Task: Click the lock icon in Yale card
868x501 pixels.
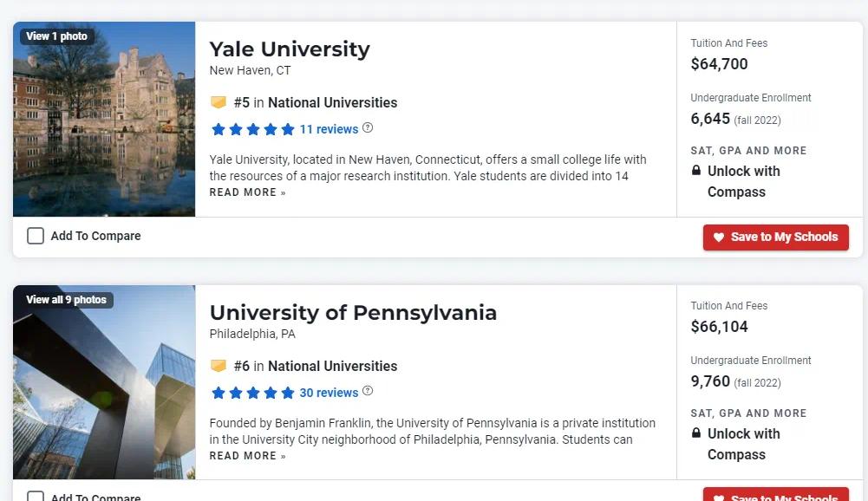Action: (x=696, y=171)
